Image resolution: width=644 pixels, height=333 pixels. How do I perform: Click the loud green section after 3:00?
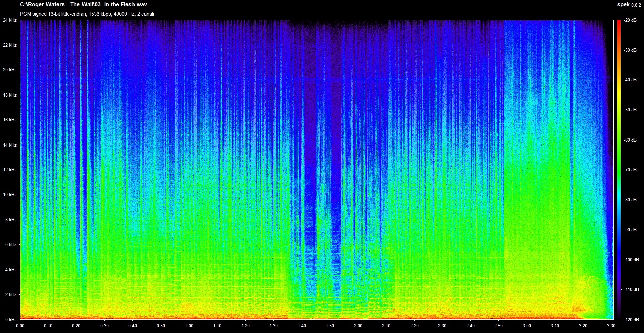(537, 201)
